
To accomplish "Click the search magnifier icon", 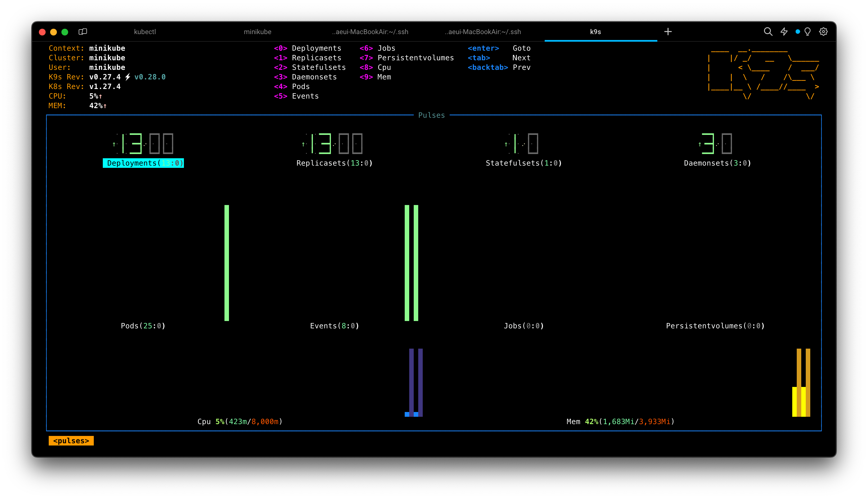I will point(768,32).
